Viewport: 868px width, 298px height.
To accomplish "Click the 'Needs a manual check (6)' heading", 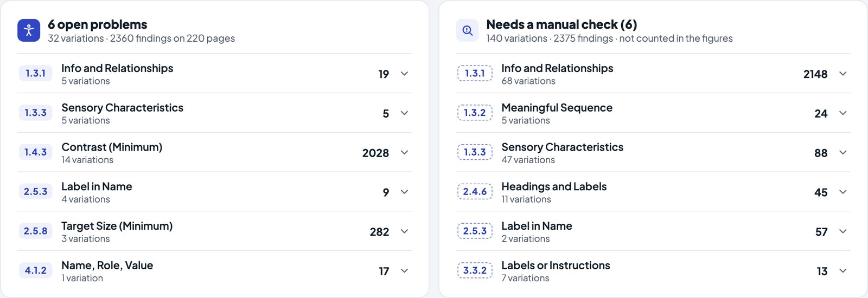I will tap(561, 24).
